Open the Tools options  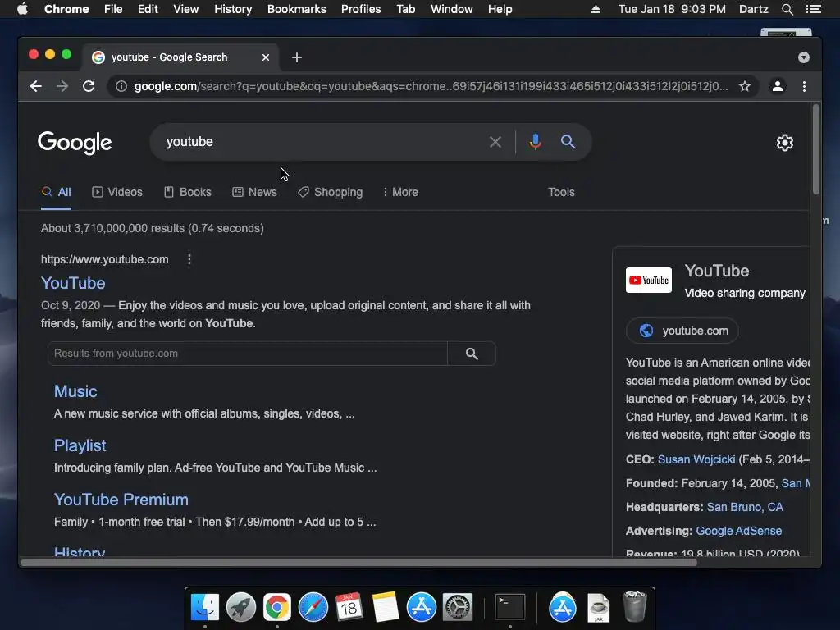561,192
